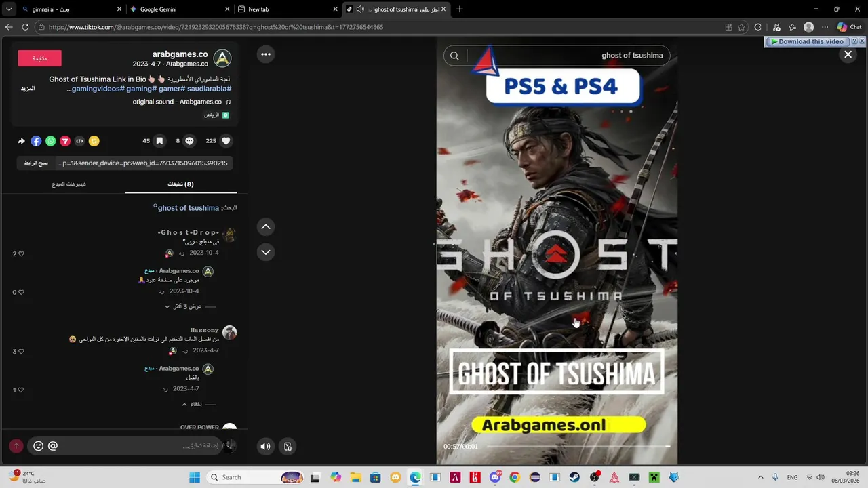The width and height of the screenshot is (868, 488).
Task: Open the #gamer hashtag
Action: [x=172, y=89]
